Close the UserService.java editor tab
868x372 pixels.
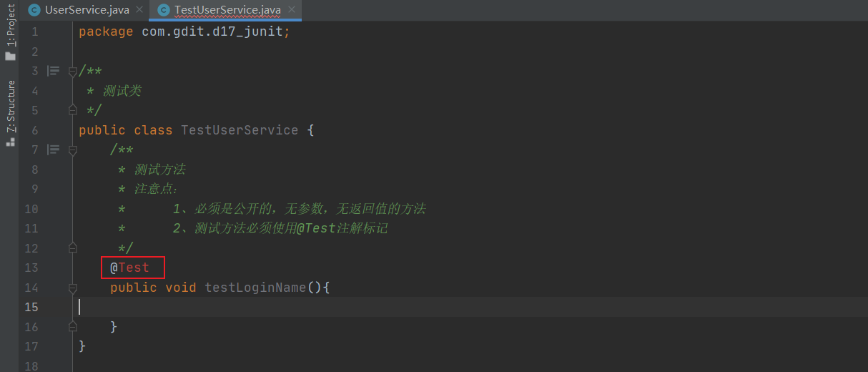pos(139,10)
